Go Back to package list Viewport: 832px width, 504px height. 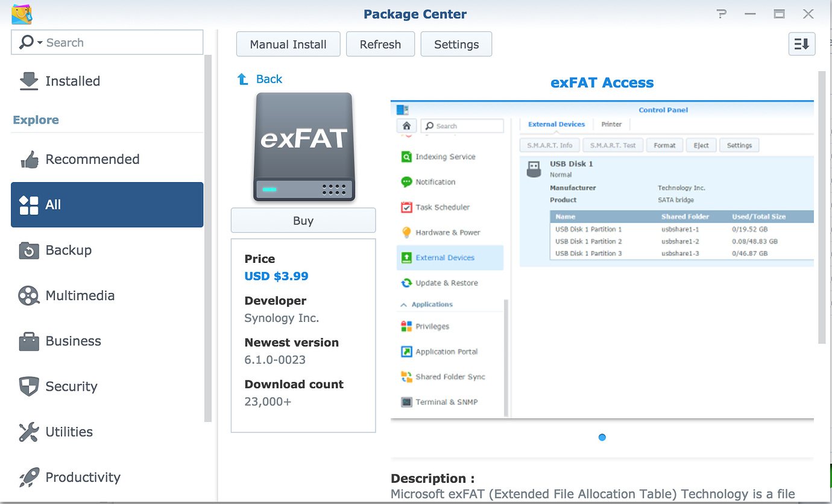pyautogui.click(x=260, y=79)
